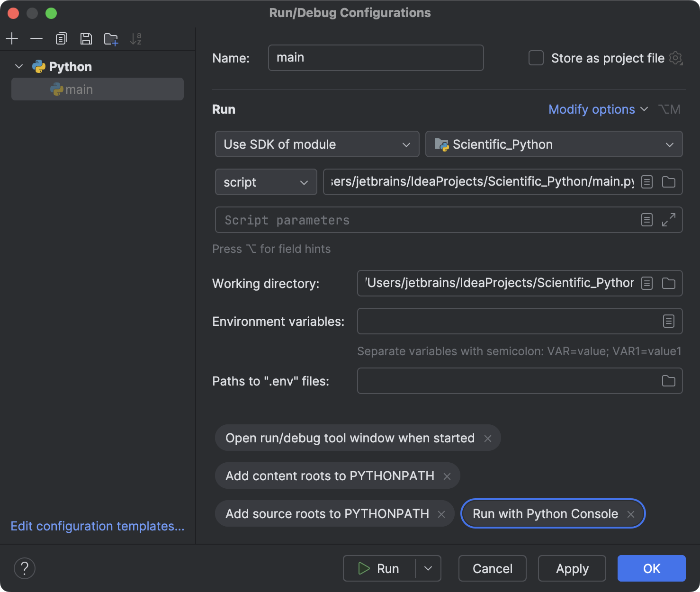Screen dimensions: 700x592
Task: Open Edit configuration templates link
Action: (97, 526)
